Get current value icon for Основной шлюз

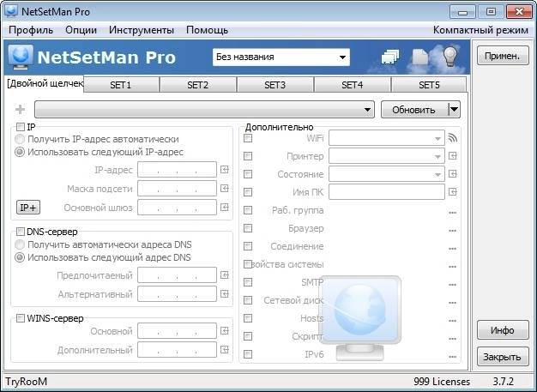[225, 207]
